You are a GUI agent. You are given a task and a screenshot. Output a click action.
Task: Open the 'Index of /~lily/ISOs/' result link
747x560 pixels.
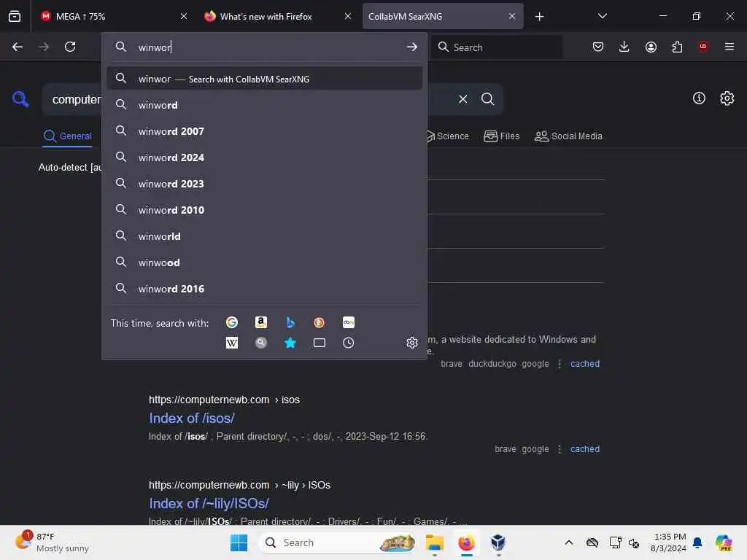point(209,503)
